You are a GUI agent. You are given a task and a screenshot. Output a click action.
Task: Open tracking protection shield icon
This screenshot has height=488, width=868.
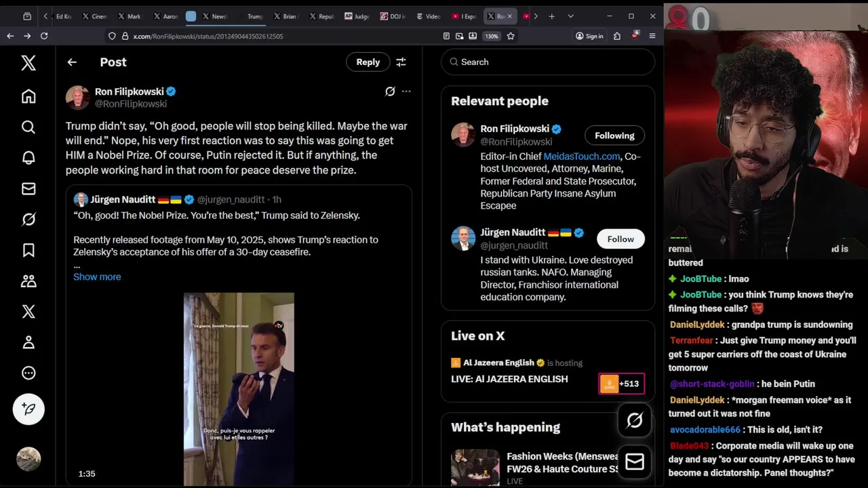click(x=112, y=36)
